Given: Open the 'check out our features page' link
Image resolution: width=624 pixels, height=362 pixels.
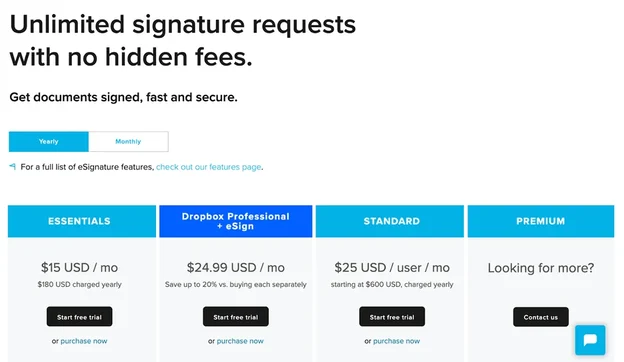Looking at the screenshot, I should 209,167.
